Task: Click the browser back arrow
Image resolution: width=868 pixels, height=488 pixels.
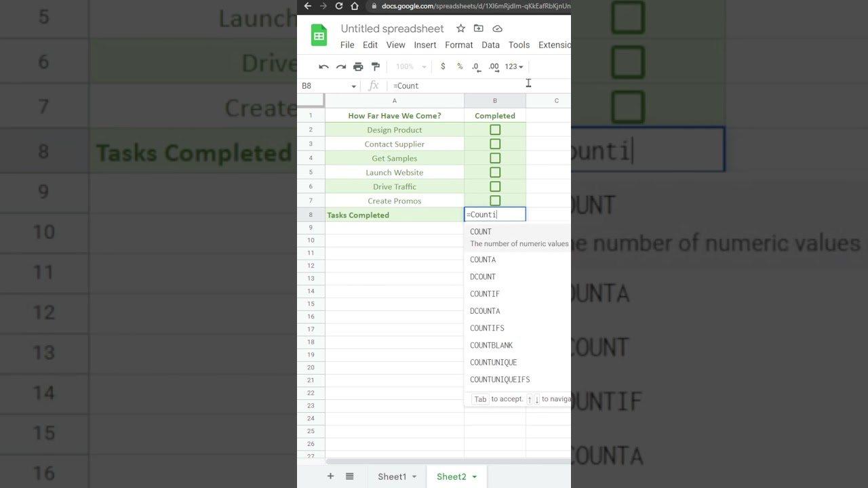Action: pos(307,6)
